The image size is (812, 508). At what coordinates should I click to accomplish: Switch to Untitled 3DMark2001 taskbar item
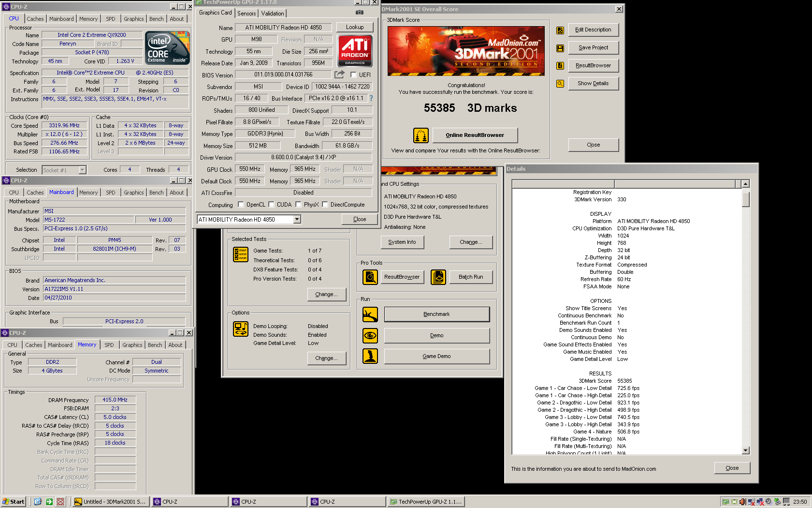point(110,502)
